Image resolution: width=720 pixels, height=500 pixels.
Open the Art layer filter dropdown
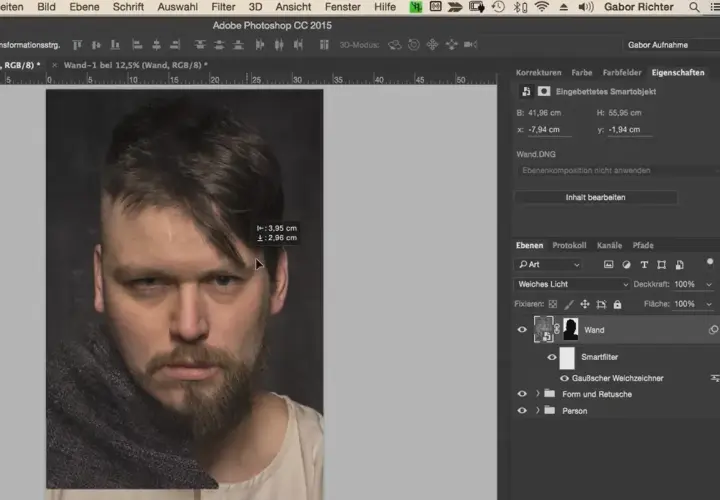pos(549,264)
